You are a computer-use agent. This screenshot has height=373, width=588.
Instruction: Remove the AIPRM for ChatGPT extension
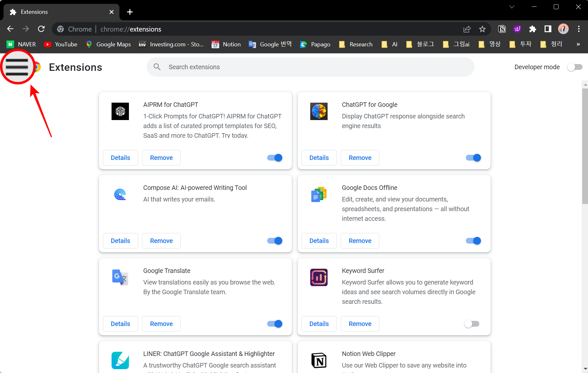pyautogui.click(x=161, y=158)
